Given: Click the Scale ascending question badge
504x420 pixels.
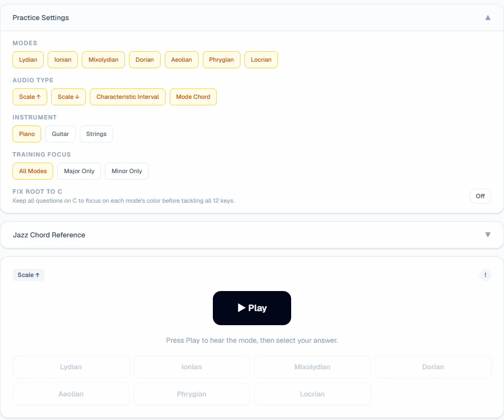Looking at the screenshot, I should pos(28,275).
